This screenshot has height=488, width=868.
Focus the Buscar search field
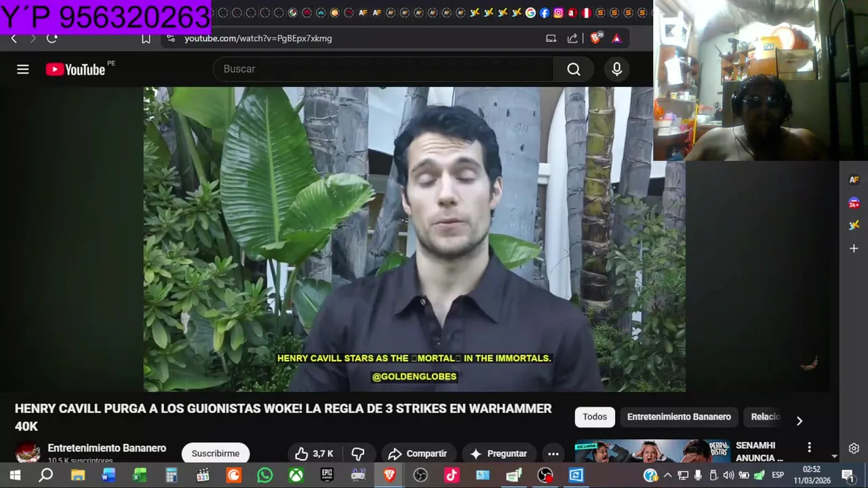tap(384, 69)
